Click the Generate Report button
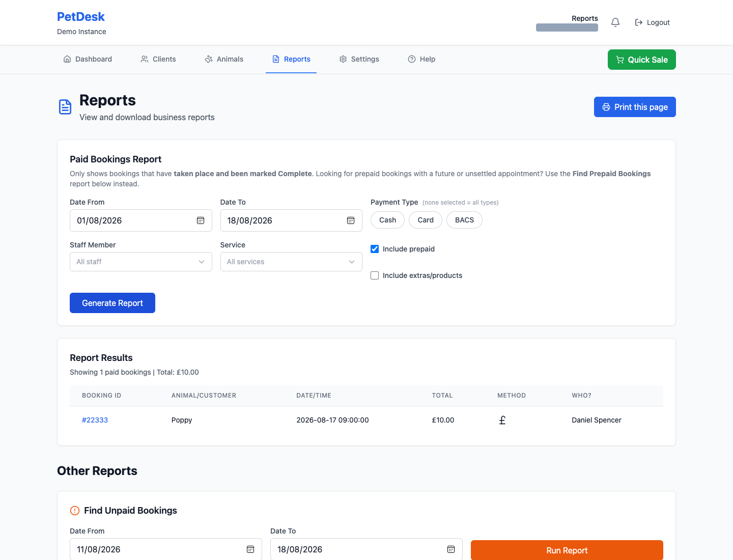The height and width of the screenshot is (560, 733). [x=112, y=303]
